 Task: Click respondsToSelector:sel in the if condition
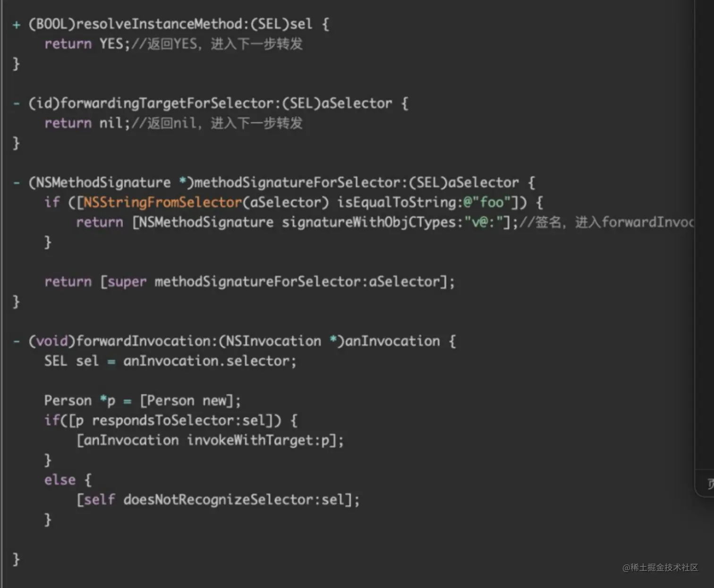coord(178,420)
